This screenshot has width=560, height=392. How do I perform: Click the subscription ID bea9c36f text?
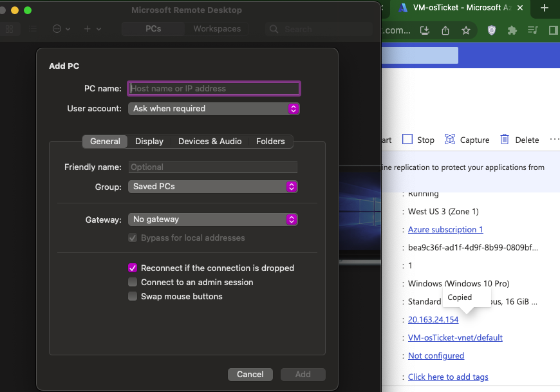click(x=473, y=247)
